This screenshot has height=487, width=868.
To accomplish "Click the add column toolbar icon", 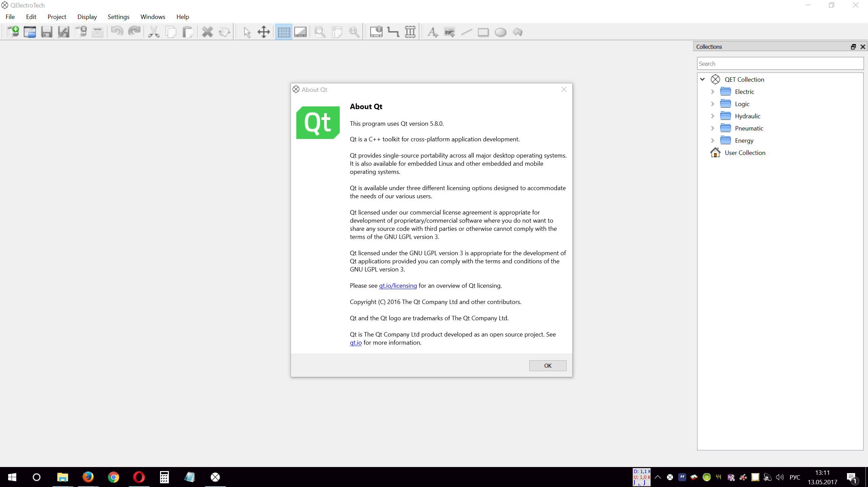I will pyautogui.click(x=410, y=32).
